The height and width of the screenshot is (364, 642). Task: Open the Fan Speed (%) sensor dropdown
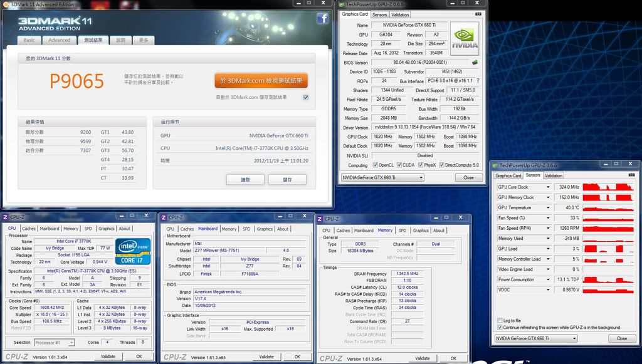548,218
